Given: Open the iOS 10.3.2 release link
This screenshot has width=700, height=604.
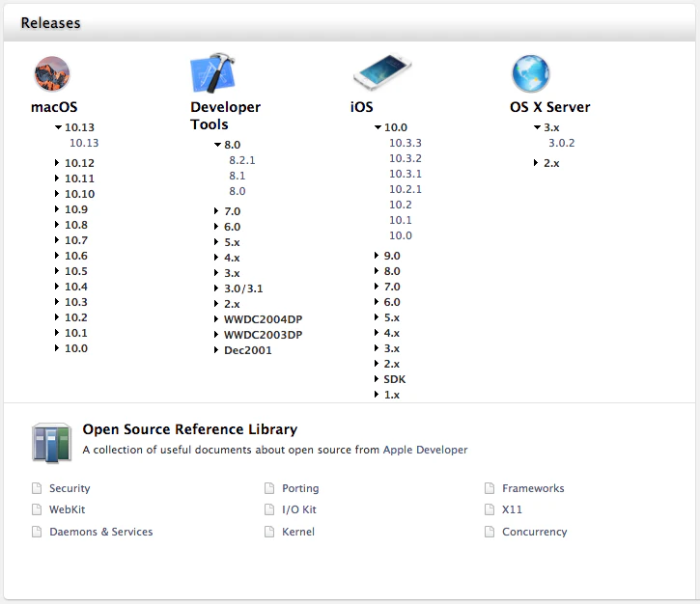Looking at the screenshot, I should click(406, 158).
